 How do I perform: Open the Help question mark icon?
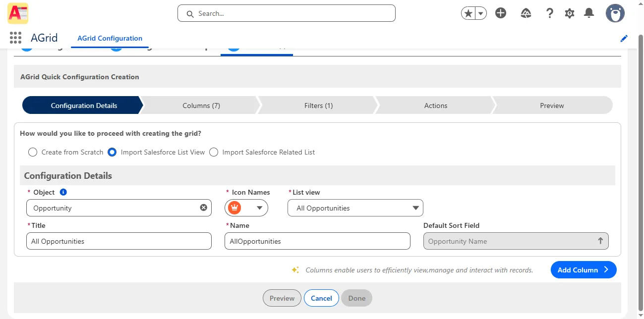tap(549, 13)
